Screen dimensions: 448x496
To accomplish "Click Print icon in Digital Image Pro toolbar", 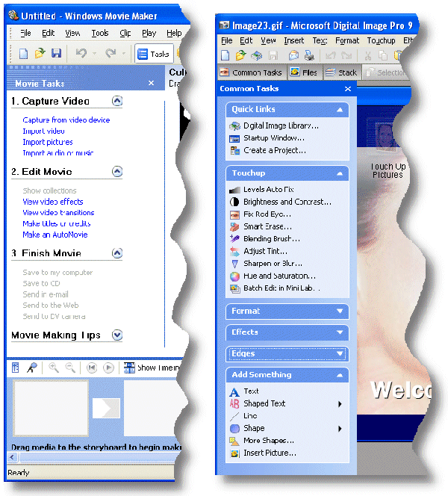I will point(309,56).
